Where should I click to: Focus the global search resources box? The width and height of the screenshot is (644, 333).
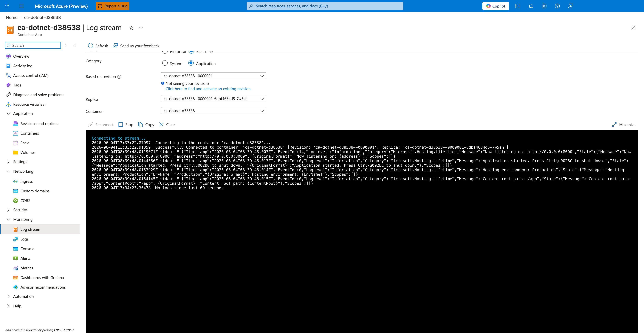coord(325,6)
